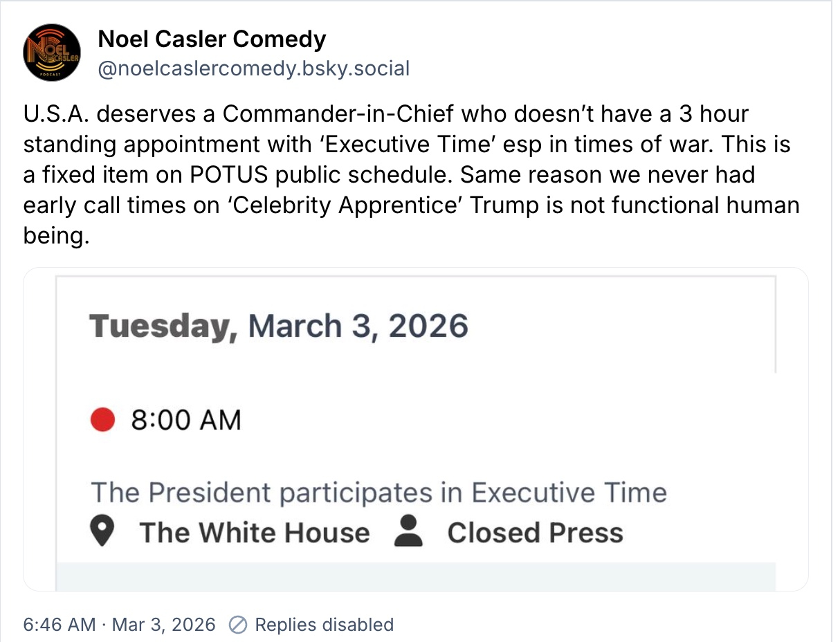
Task: Click the circle-slash replies disabled icon
Action: click(x=238, y=625)
